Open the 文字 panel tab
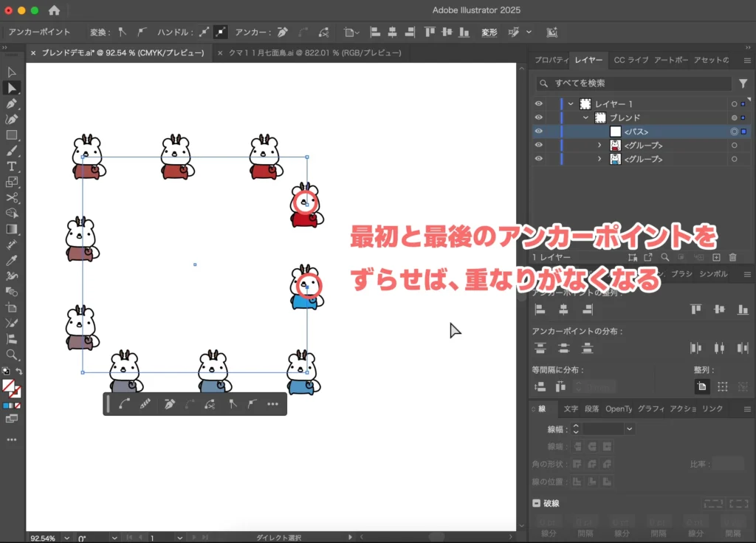The height and width of the screenshot is (543, 756). point(572,408)
